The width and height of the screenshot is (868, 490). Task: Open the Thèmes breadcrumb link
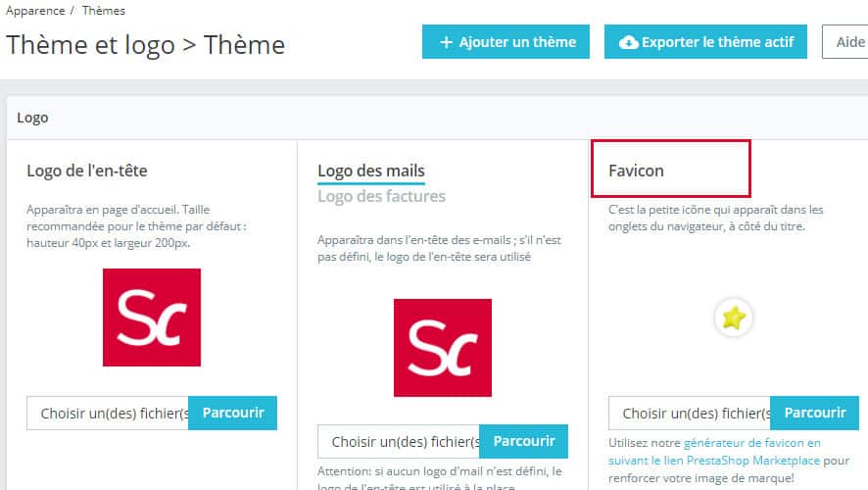point(103,11)
